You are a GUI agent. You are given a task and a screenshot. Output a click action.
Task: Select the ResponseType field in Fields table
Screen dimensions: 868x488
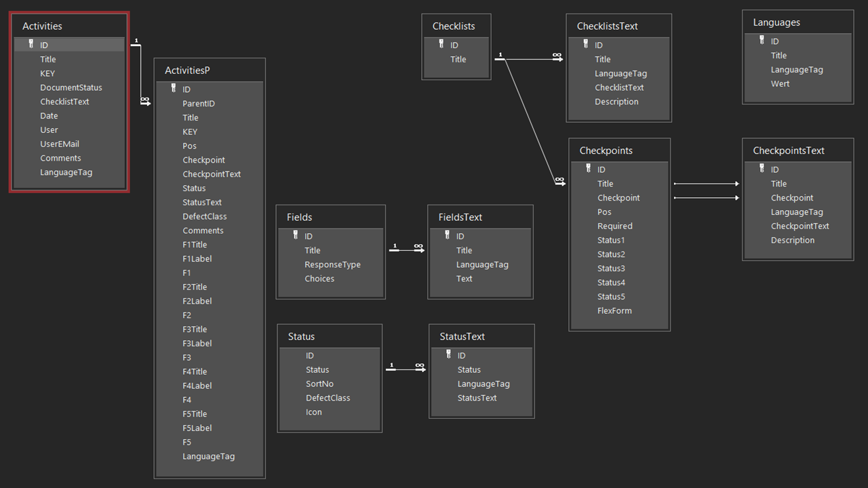(x=332, y=264)
